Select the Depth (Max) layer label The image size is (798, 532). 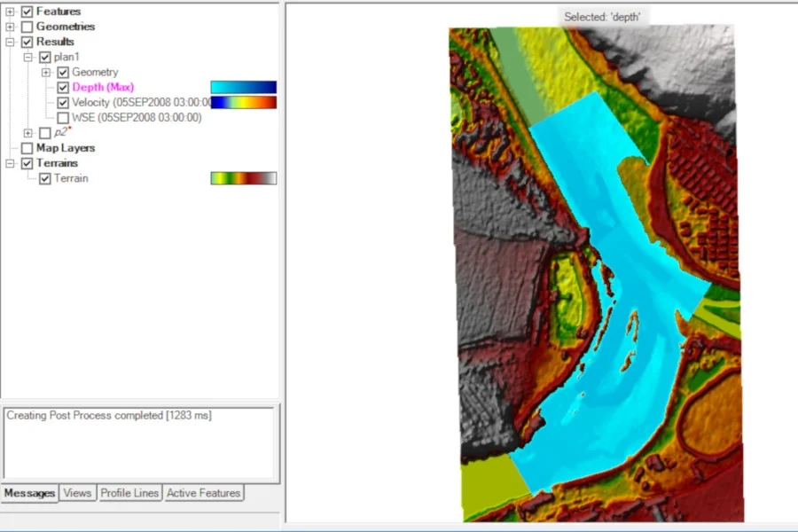[103, 87]
